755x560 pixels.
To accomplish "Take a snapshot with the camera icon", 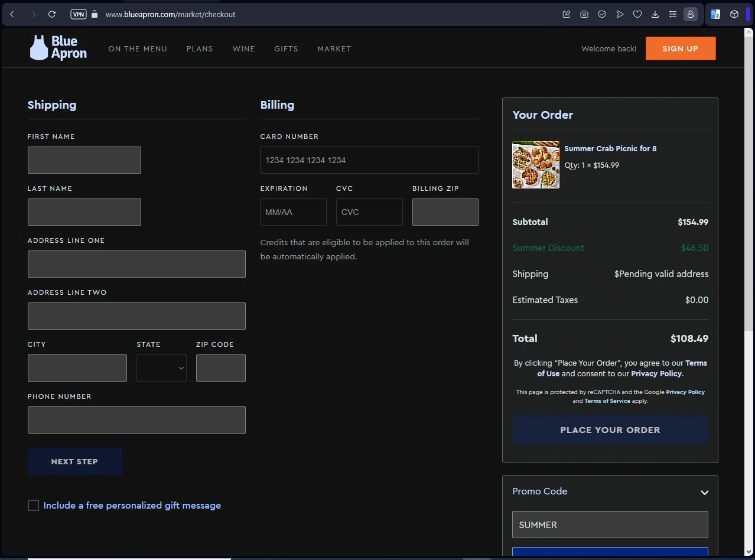I will (x=584, y=14).
